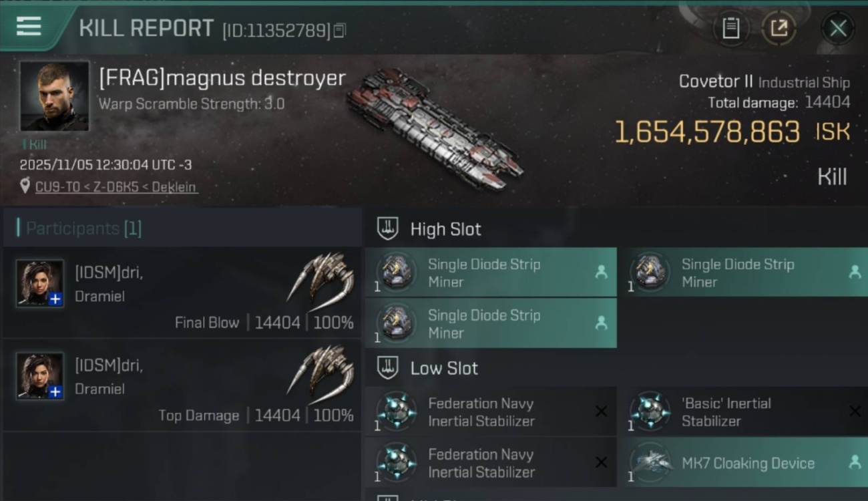This screenshot has width=868, height=501.
Task: Add the Final Blow pilot as contact
Action: 55,299
